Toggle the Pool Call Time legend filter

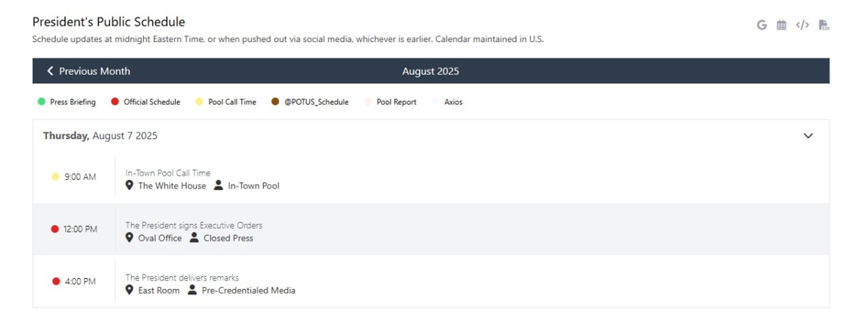(226, 102)
